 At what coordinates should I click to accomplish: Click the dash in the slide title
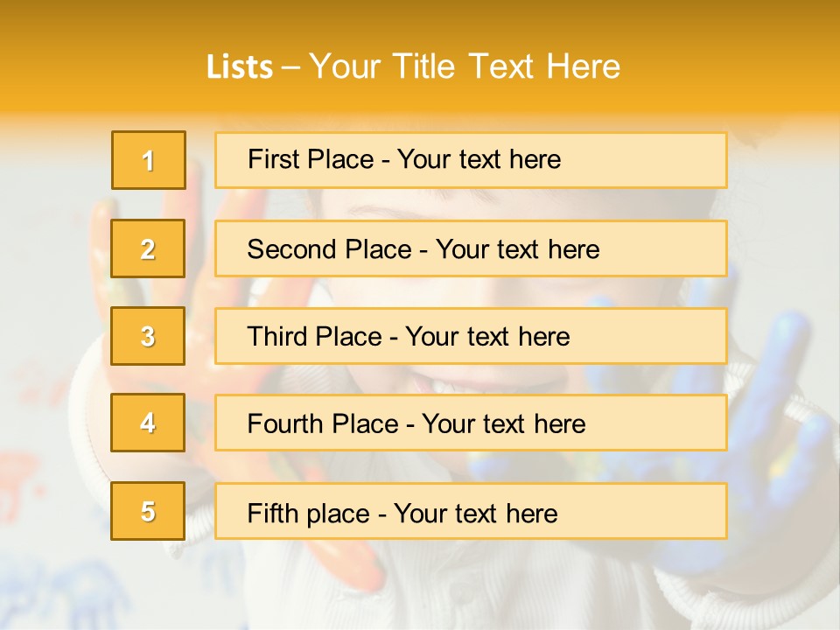(x=290, y=67)
